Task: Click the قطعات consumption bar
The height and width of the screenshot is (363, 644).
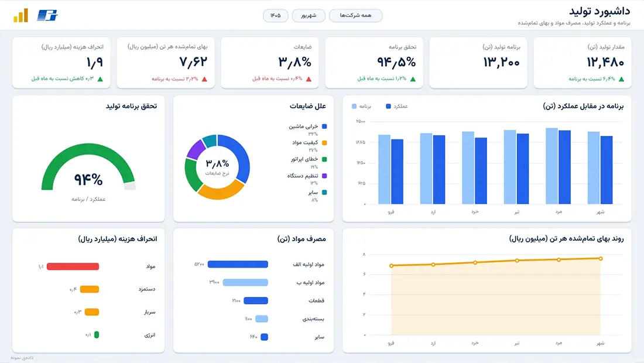Action: [256, 300]
